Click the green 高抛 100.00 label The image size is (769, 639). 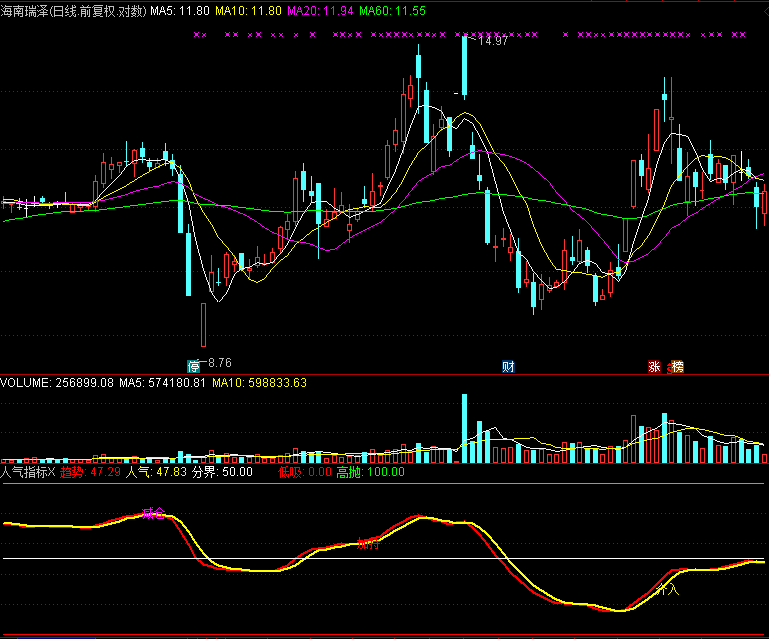[370, 471]
